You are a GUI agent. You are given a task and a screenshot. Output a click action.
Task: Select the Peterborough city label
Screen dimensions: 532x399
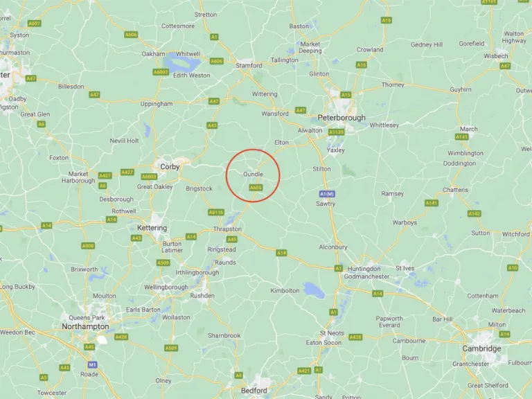tap(342, 118)
